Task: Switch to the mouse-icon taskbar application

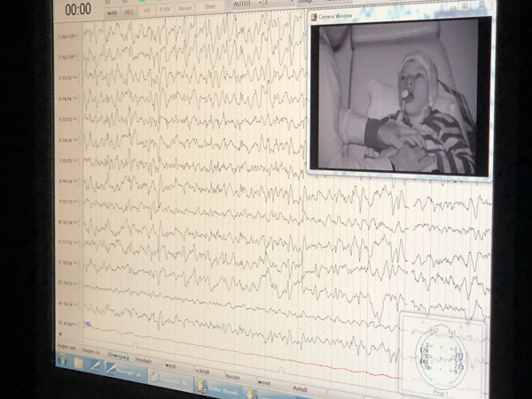Action: tap(171, 381)
